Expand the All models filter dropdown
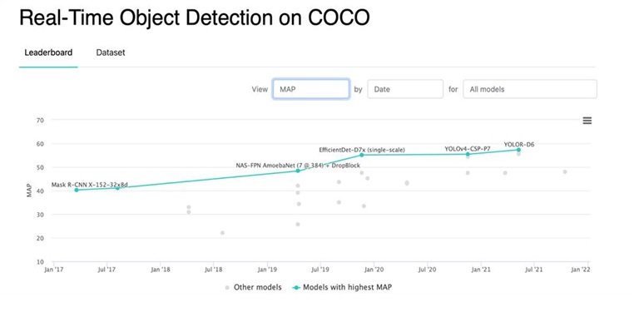 [530, 89]
